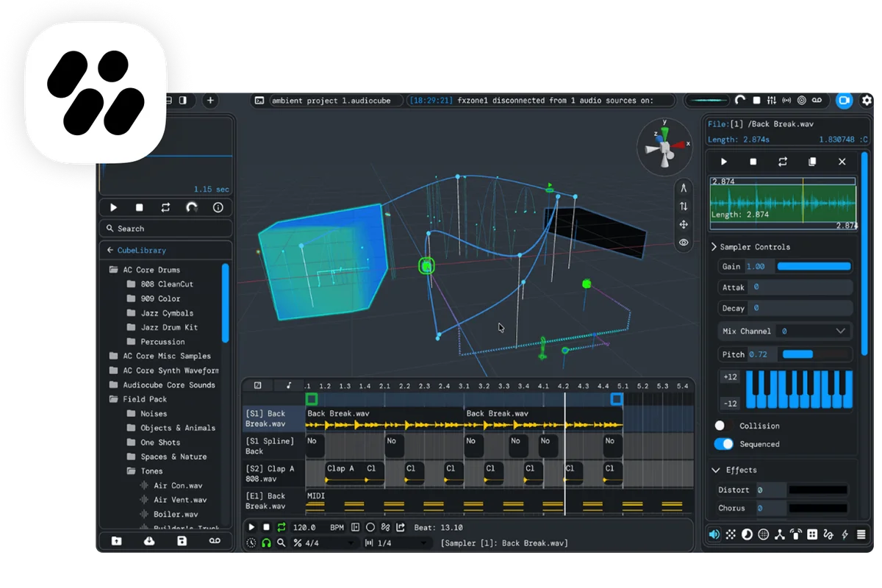Disable the Sequenced switch
Image resolution: width=882 pixels, height=588 pixels.
(723, 444)
